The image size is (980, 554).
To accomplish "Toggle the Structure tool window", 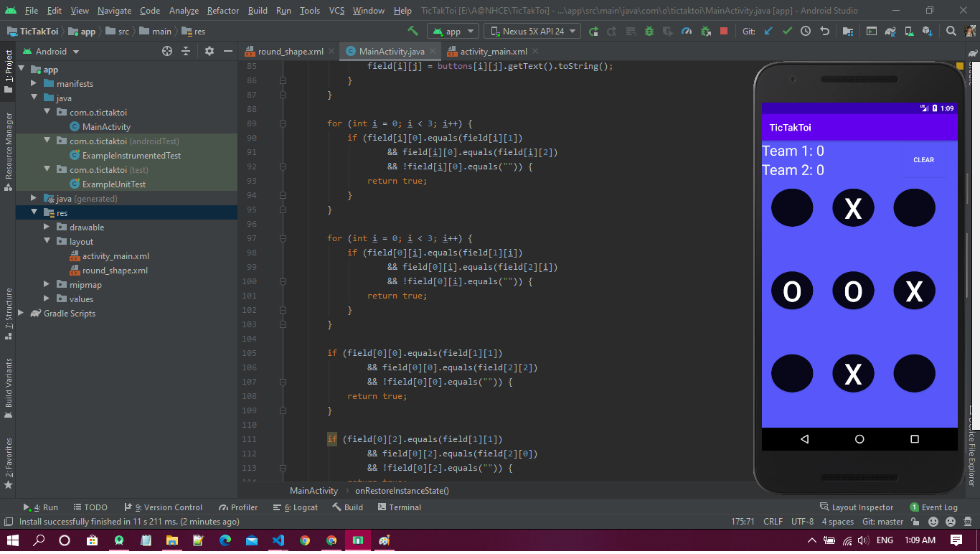I will pyautogui.click(x=9, y=314).
